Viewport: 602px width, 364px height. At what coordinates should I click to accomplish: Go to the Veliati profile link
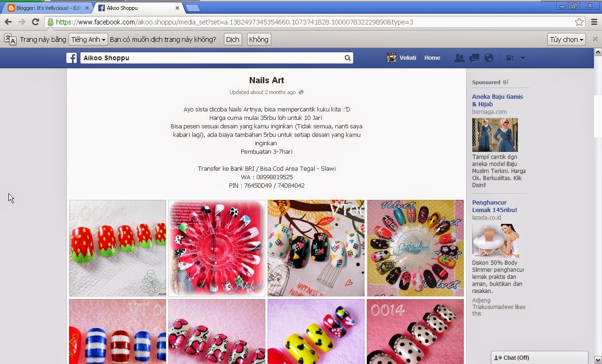tap(408, 58)
